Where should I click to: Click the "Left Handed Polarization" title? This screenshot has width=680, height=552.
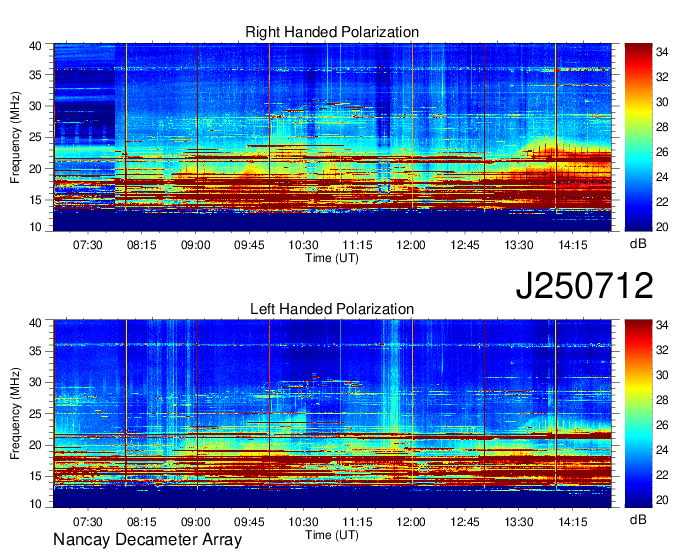point(332,309)
